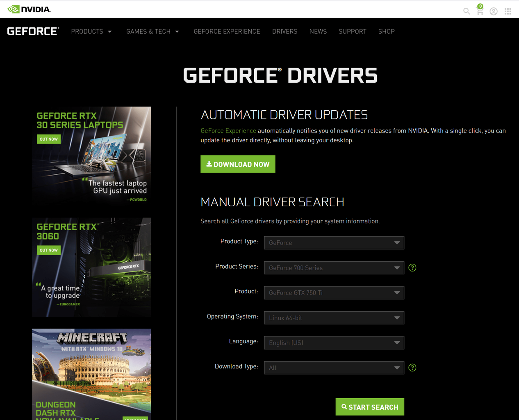Open the shopping cart icon
Screen dimensions: 519x420
tap(480, 10)
